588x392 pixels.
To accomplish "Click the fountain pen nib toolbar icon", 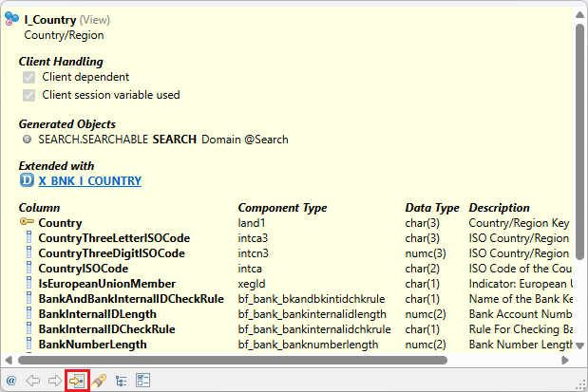I will point(99,381).
